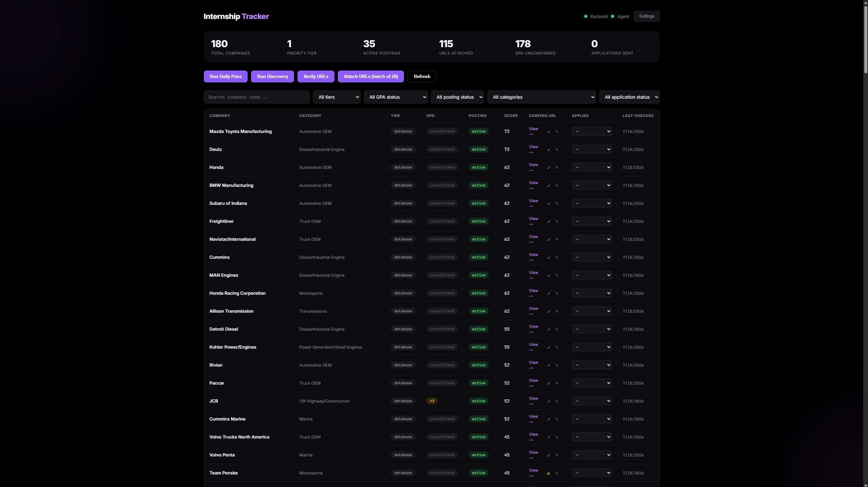
Task: Click the pencil icon in Volvo Penta row
Action: pyautogui.click(x=557, y=455)
